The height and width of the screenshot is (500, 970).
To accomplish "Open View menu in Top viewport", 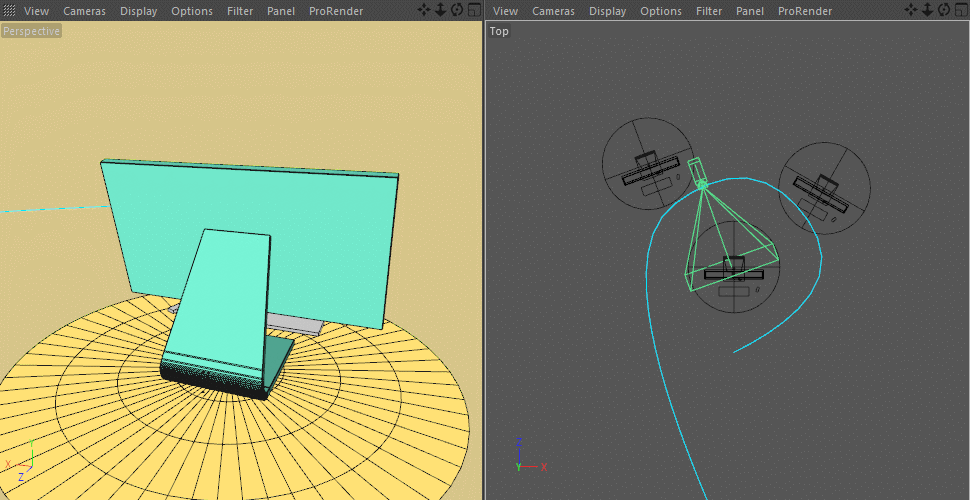I will pyautogui.click(x=505, y=11).
